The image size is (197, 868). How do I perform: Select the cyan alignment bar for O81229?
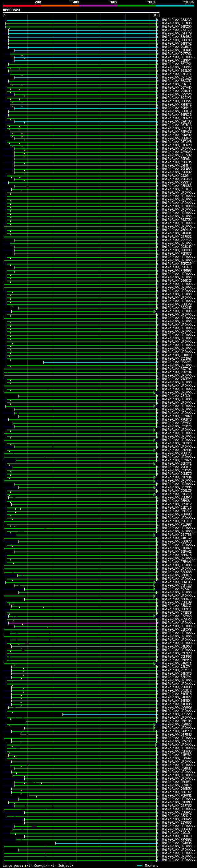click(110, 714)
